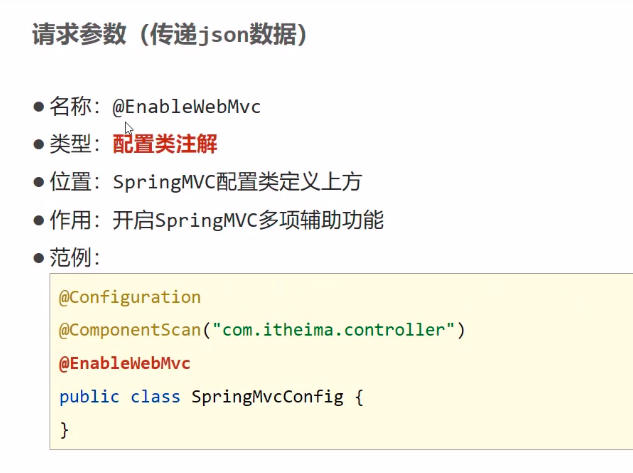Click the 范例 label
Screen dimensions: 633x473
74,257
